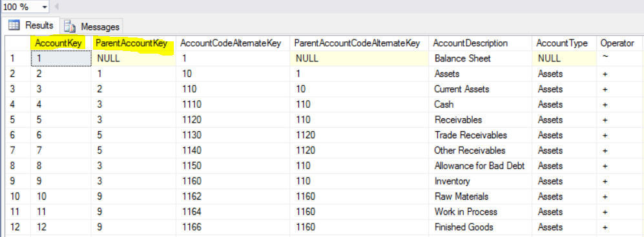This screenshot has width=644, height=237.
Task: Select row header number 12
Action: [x=17, y=227]
